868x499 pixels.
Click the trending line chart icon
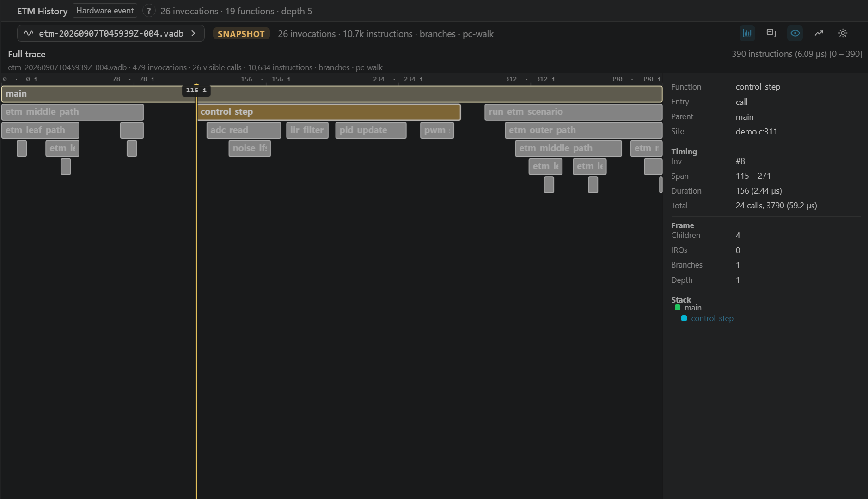tap(819, 33)
